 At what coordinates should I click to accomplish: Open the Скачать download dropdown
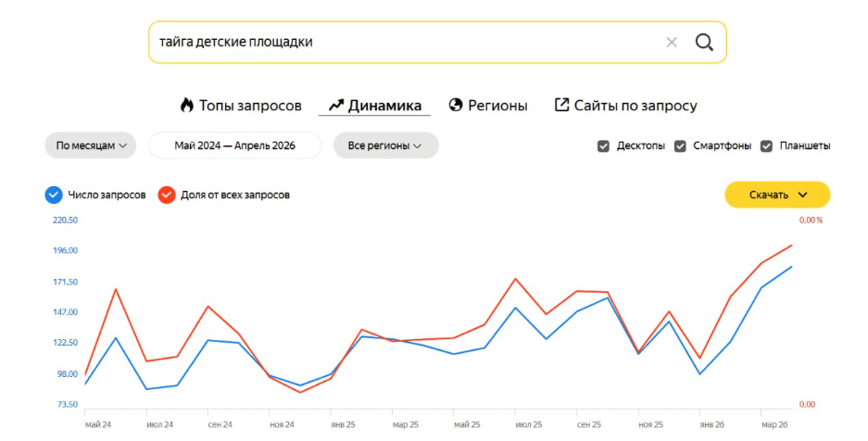(x=777, y=195)
